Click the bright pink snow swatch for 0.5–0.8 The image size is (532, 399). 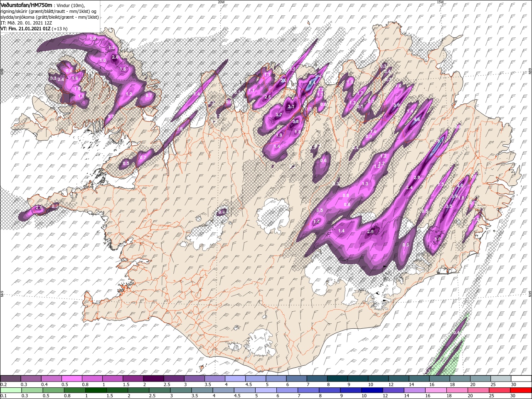click(72, 379)
